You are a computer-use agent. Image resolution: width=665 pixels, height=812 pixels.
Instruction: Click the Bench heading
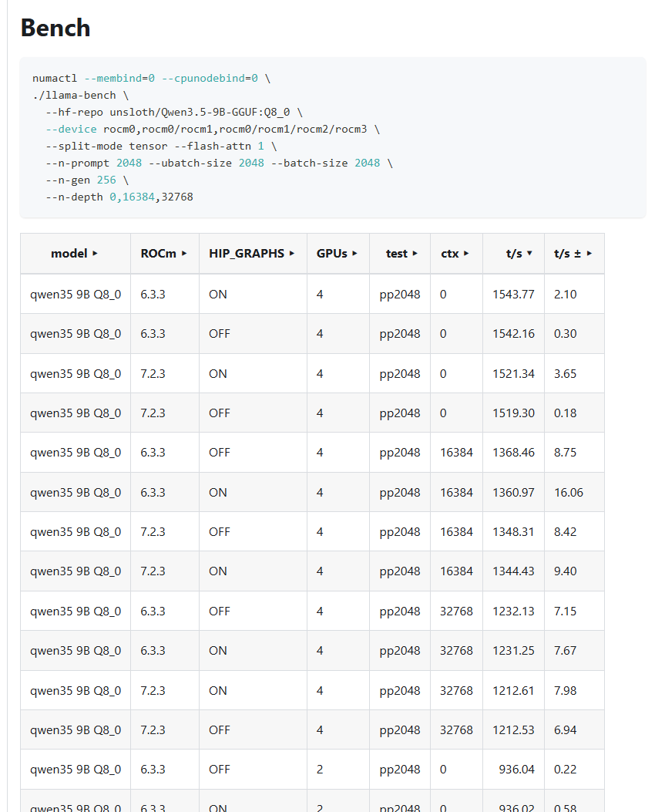pyautogui.click(x=55, y=28)
